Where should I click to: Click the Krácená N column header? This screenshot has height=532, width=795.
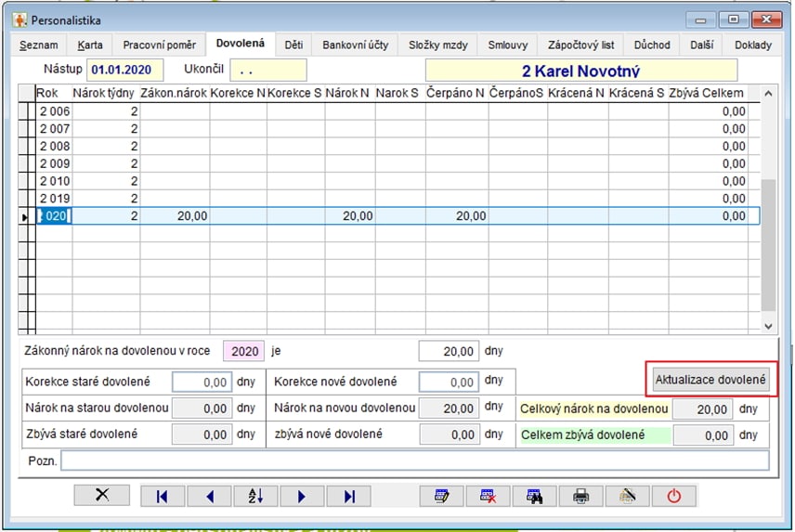tap(577, 93)
